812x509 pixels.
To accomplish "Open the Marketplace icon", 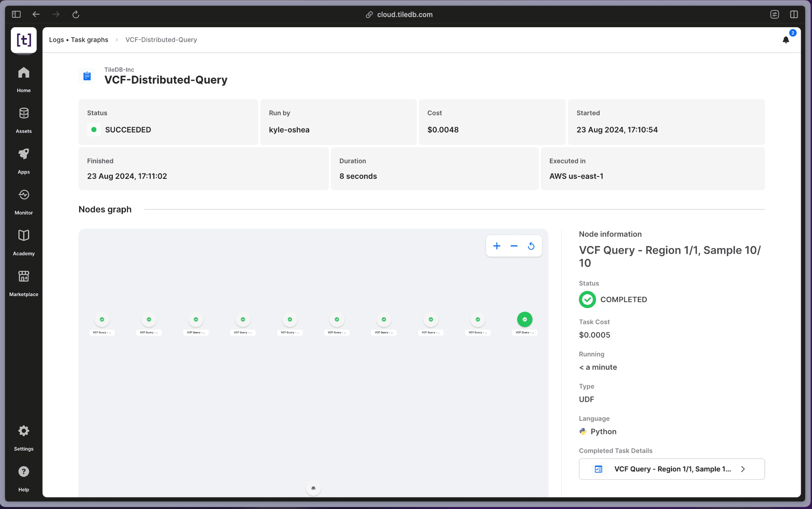I will tap(24, 277).
